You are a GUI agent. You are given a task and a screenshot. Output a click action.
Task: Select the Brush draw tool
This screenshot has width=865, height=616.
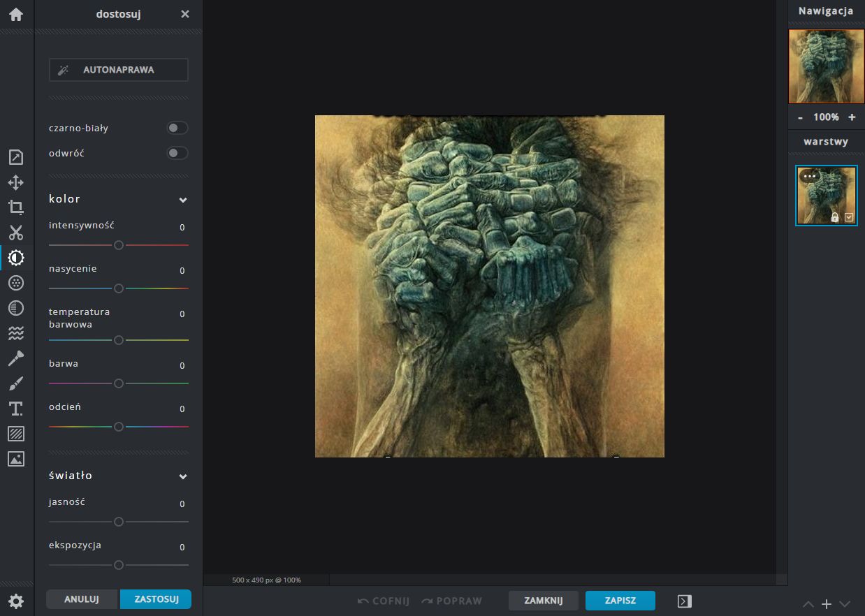pyautogui.click(x=16, y=383)
